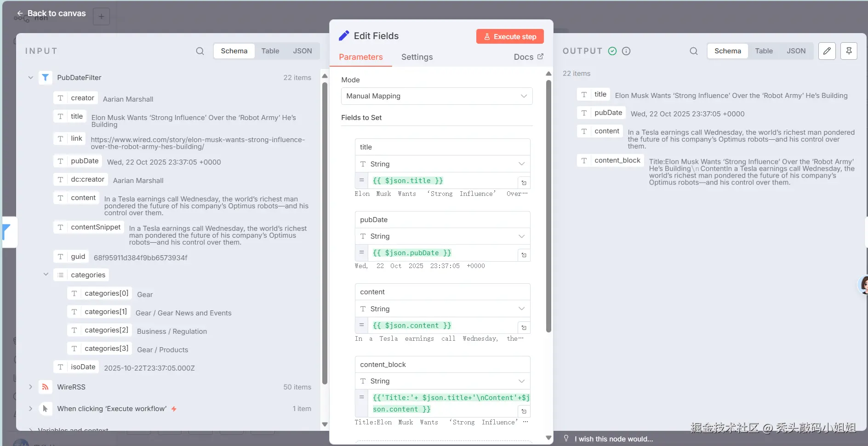Click 'I wish this node would...' link
This screenshot has width=868, height=446.
point(614,439)
